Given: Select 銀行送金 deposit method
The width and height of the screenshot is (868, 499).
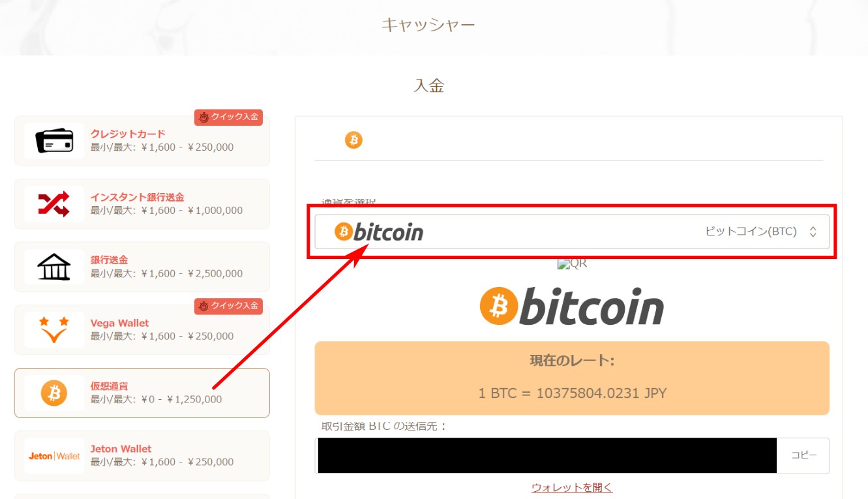Looking at the screenshot, I should tap(142, 267).
